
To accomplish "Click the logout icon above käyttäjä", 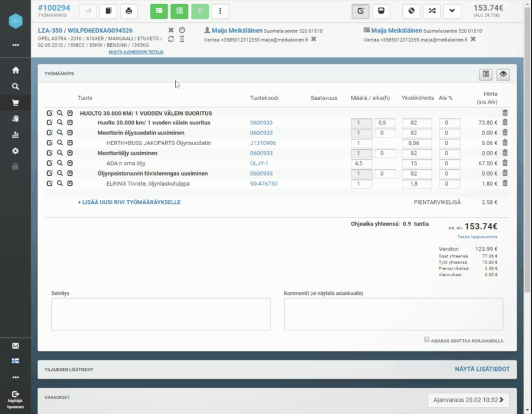I will pos(15,394).
